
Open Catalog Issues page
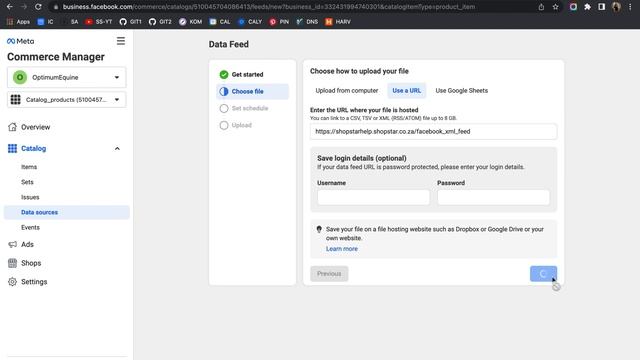pyautogui.click(x=30, y=197)
